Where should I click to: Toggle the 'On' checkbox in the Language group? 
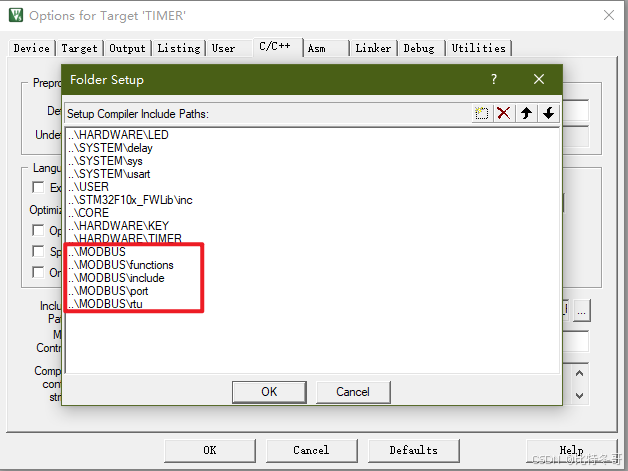click(x=38, y=272)
